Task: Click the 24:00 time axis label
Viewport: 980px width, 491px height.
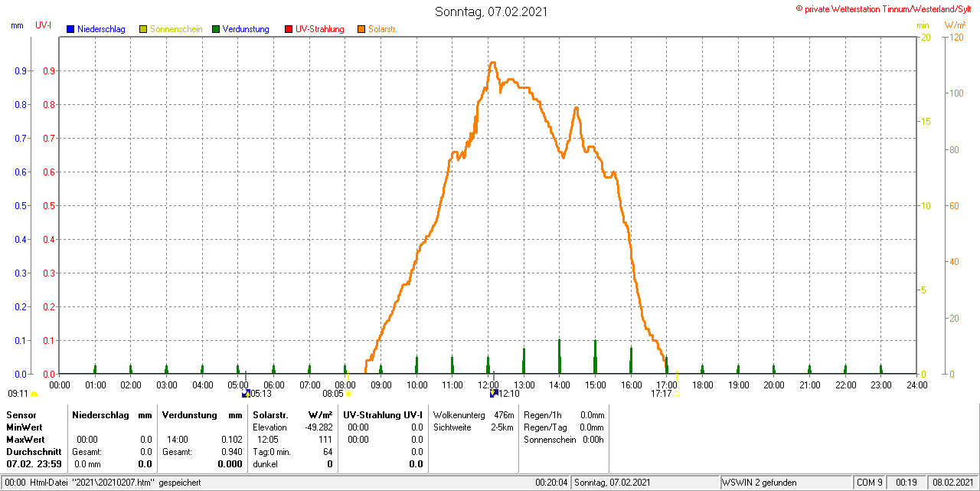Action: coord(916,385)
